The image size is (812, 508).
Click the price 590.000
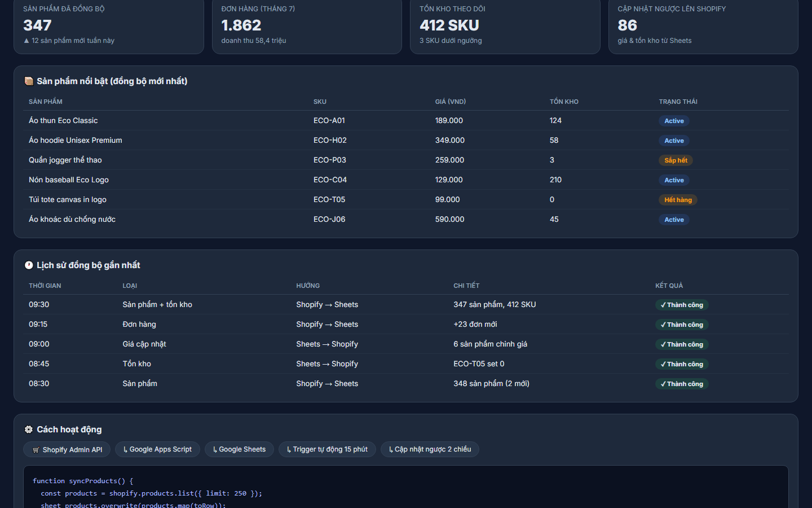tap(450, 220)
